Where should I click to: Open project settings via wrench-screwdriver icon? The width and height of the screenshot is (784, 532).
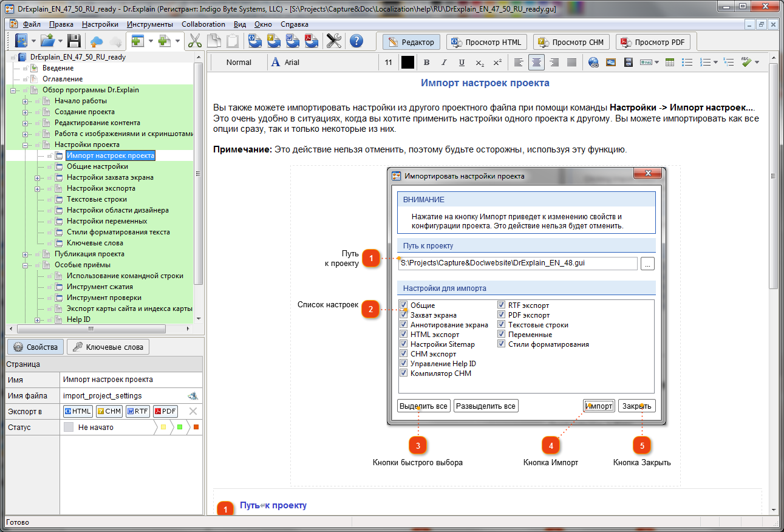(334, 41)
